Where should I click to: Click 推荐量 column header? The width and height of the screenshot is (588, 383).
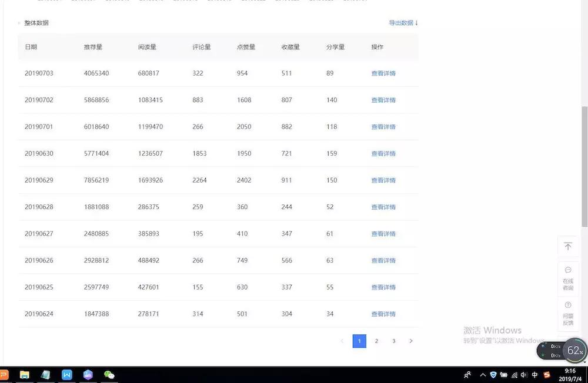93,47
